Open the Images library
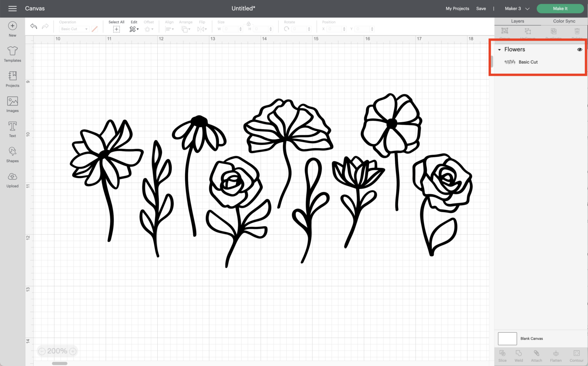 coord(12,103)
